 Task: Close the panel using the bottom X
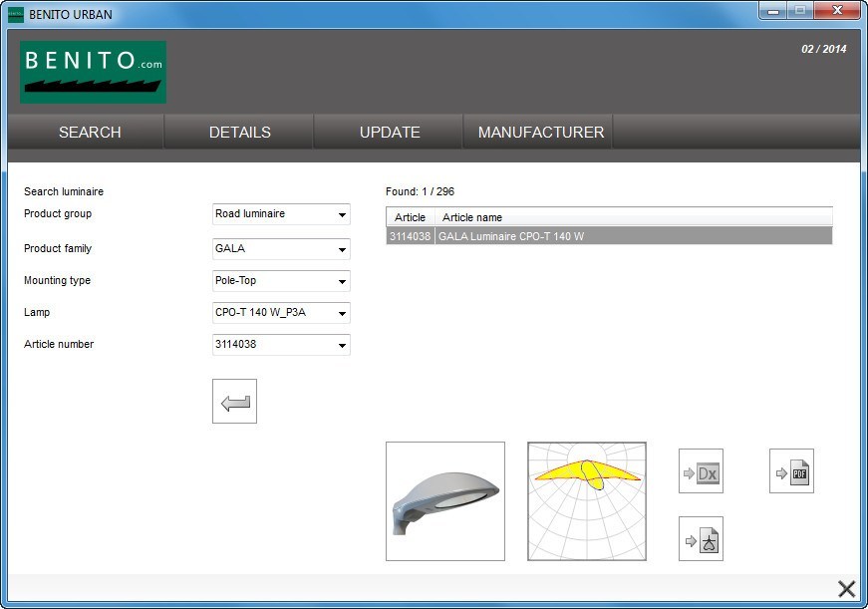pos(847,588)
